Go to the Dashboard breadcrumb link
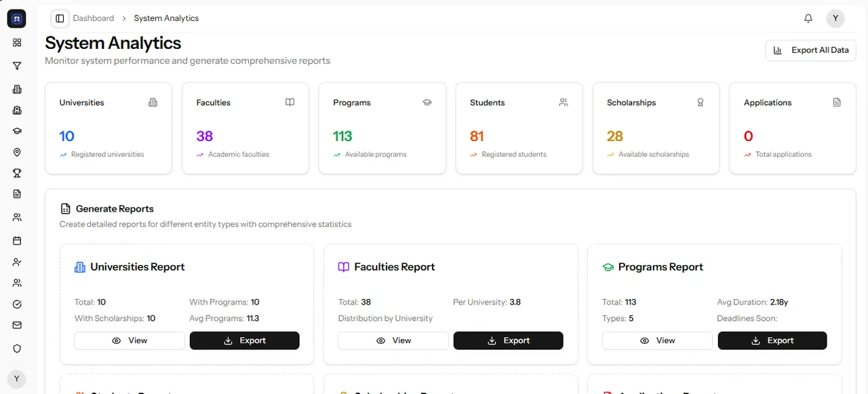 pos(94,18)
